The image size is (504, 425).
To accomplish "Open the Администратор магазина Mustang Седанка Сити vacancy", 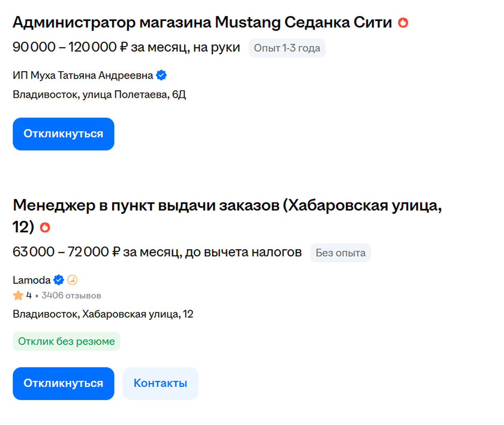I will tap(202, 22).
